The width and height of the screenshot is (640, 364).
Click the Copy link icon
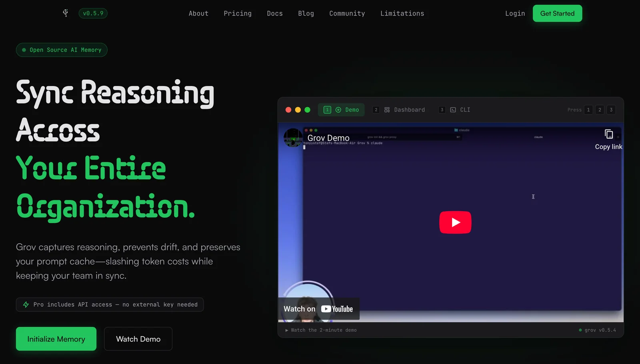point(608,135)
